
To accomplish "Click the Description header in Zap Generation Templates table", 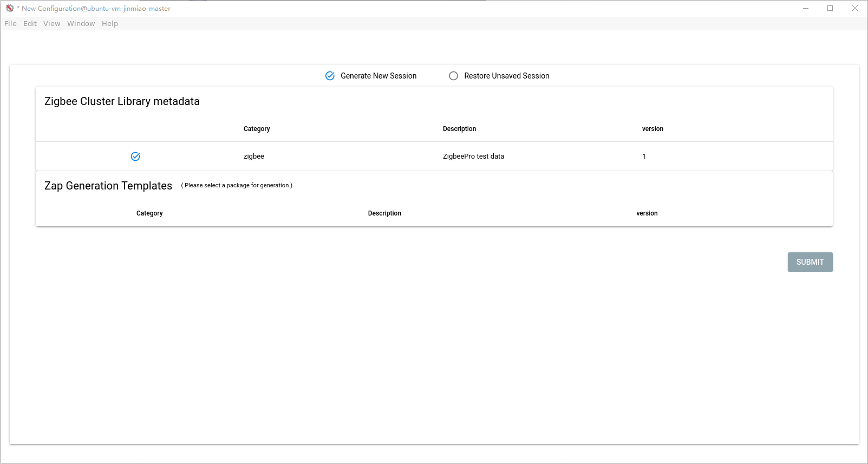I will click(x=384, y=213).
